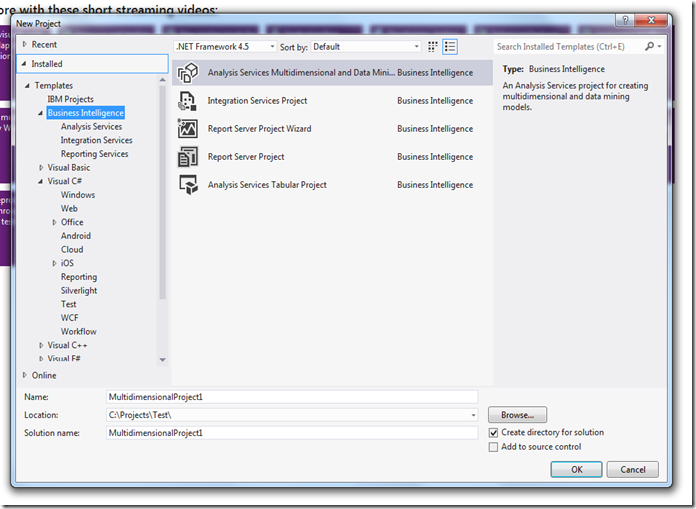Screen dimensions: 696x509
Task: Click the Browse... button
Action: (517, 415)
